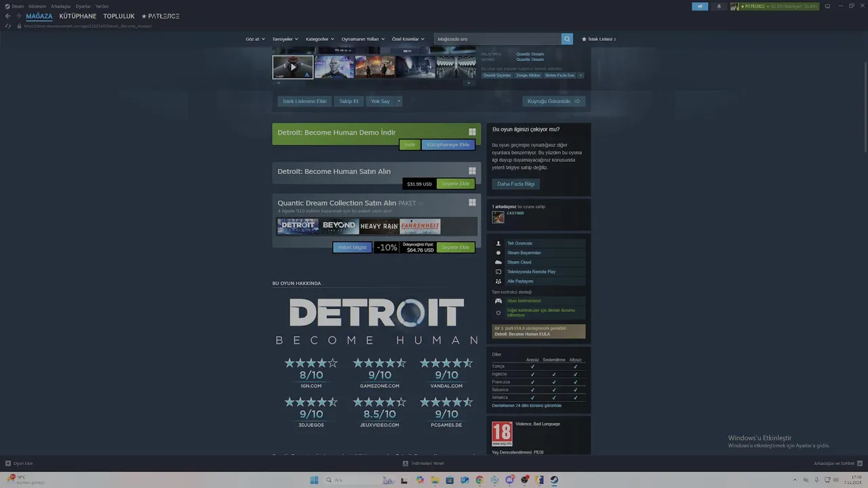Click the Takip Et button
Screen dimensions: 868x488
[349, 101]
